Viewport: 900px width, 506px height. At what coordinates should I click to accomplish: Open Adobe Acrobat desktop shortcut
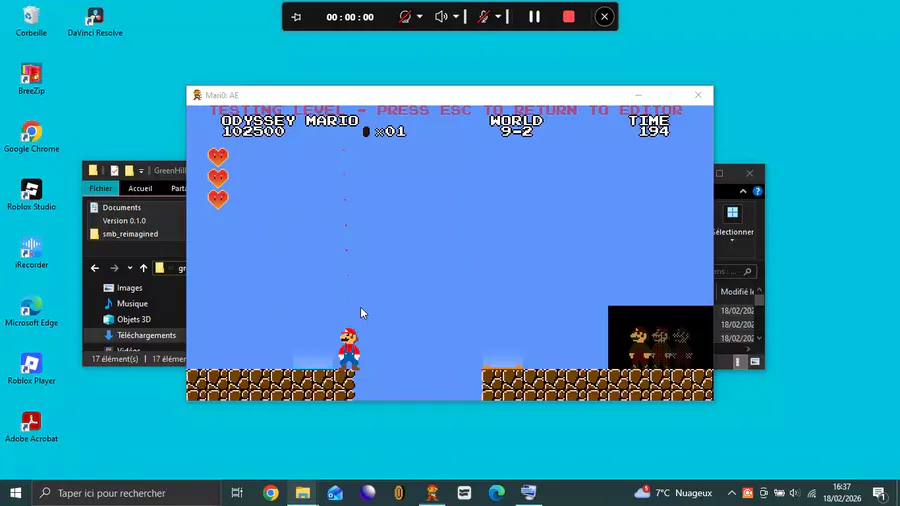[31, 427]
